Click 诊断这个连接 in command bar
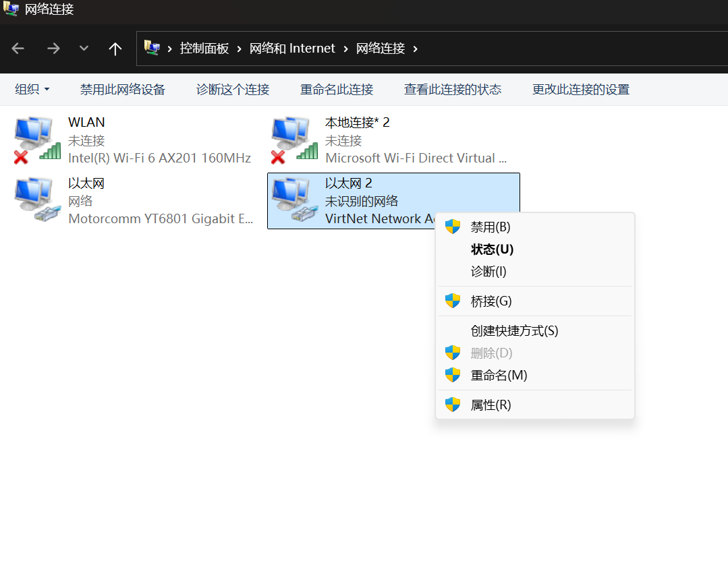 233,89
